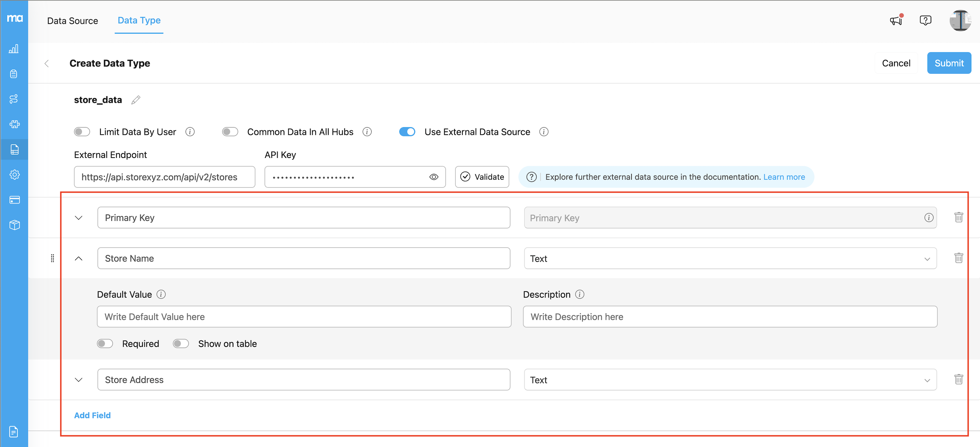Screen dimensions: 980x447
Task: Expand the Store Address field row chevron
Action: [x=79, y=380]
